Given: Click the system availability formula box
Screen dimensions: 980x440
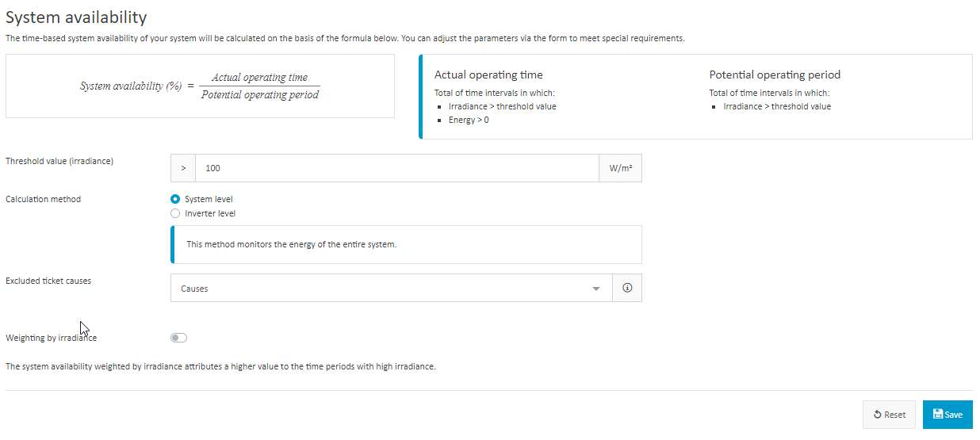Looking at the screenshot, I should (200, 86).
